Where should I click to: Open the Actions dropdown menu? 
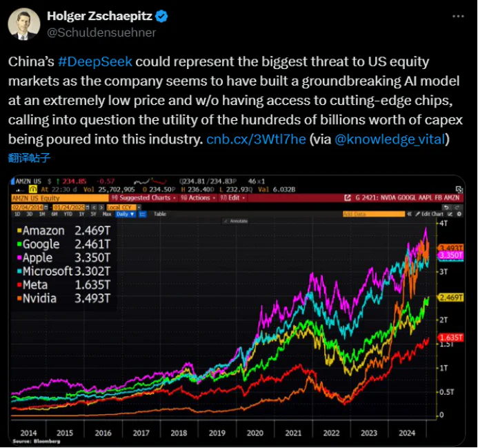point(198,198)
